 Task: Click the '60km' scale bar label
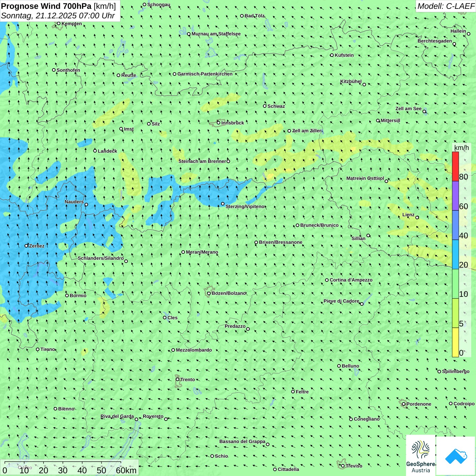point(126,470)
